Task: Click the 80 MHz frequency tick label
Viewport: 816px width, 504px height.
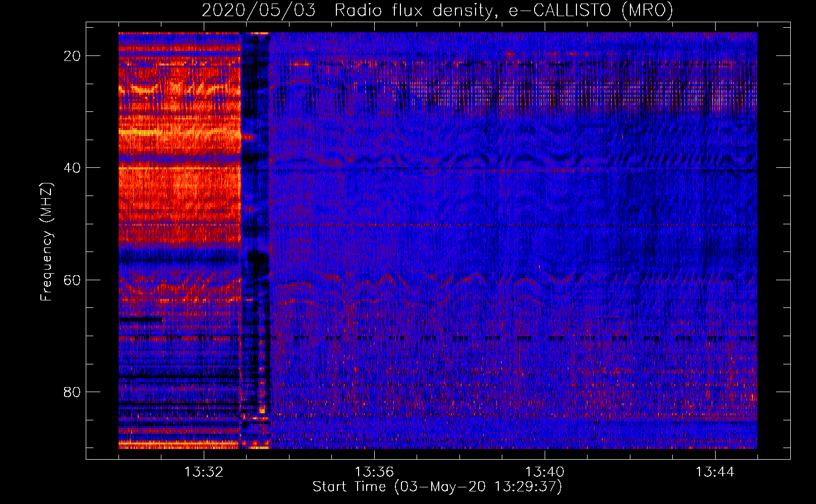Action: point(72,392)
